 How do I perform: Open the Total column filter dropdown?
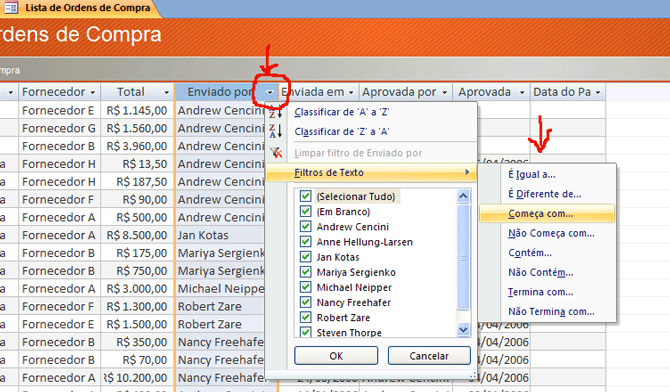coord(167,92)
